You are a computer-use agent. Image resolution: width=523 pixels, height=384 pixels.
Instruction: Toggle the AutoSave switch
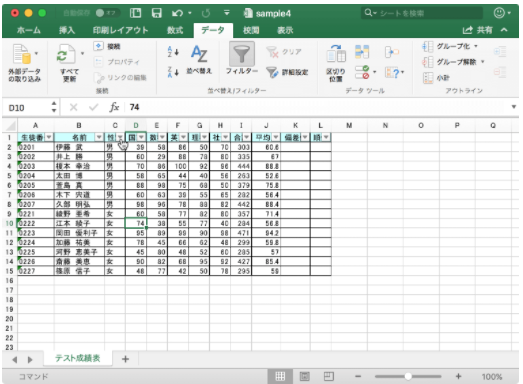coord(106,13)
